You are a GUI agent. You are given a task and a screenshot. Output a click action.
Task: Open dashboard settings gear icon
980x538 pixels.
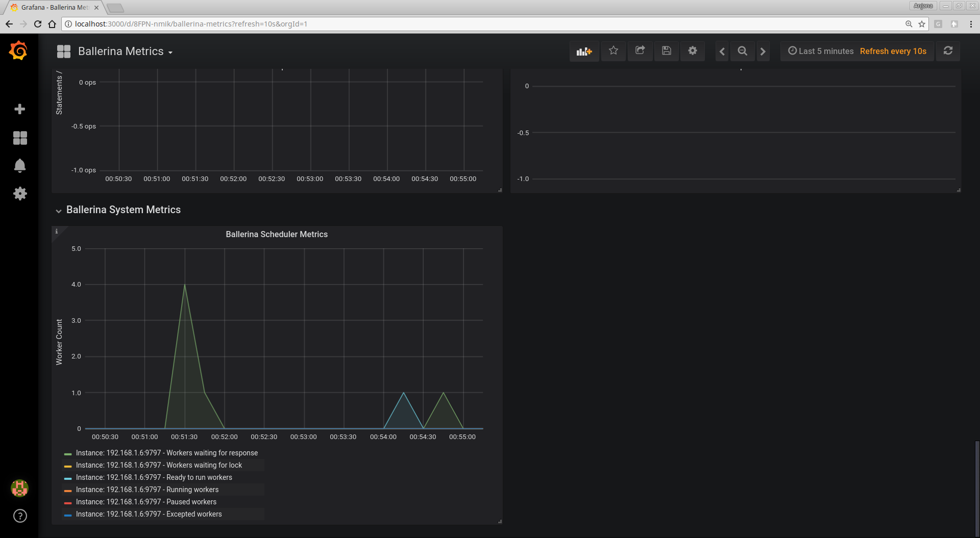(x=693, y=51)
